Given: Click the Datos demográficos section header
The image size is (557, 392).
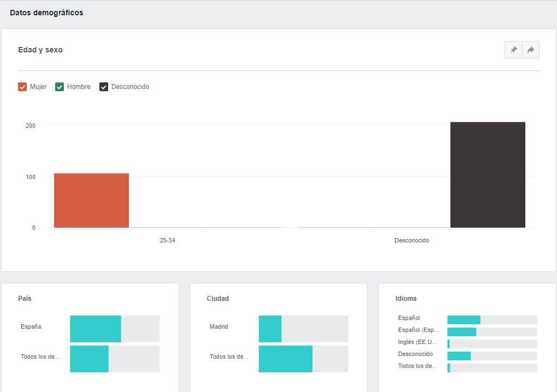Looking at the screenshot, I should click(x=46, y=13).
